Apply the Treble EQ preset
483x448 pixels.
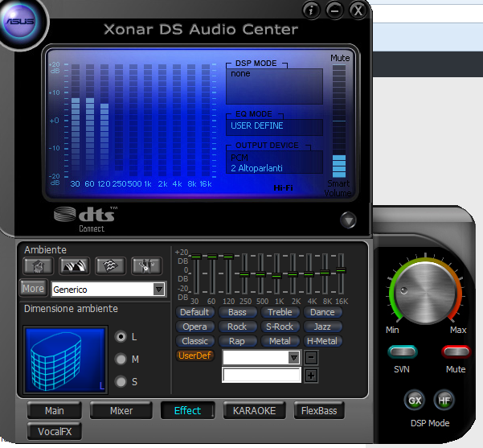[x=280, y=312]
